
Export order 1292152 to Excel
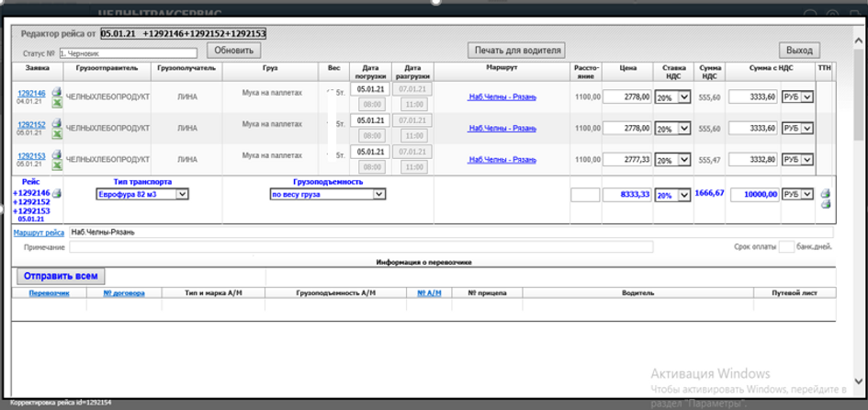pyautogui.click(x=56, y=134)
